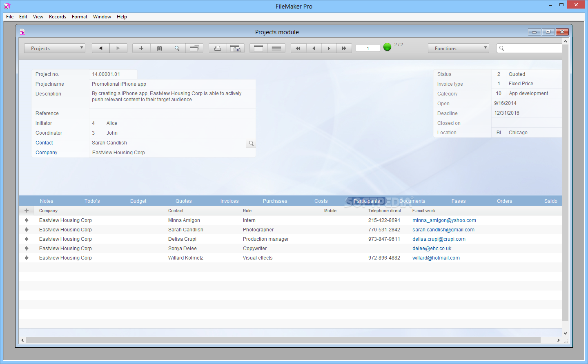The width and height of the screenshot is (588, 364).
Task: Click the horizontal scrollbar right arrow
Action: 558,340
